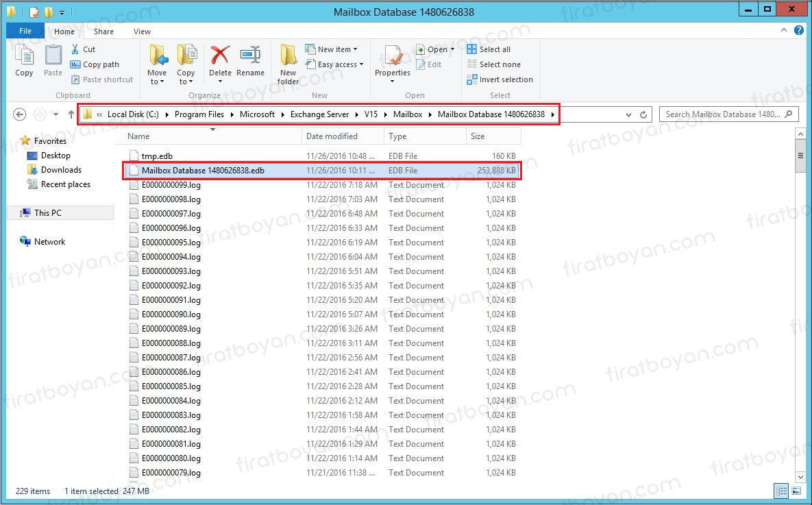Viewport: 812px width, 505px height.
Task: Switch to Details view in status bar
Action: click(781, 491)
